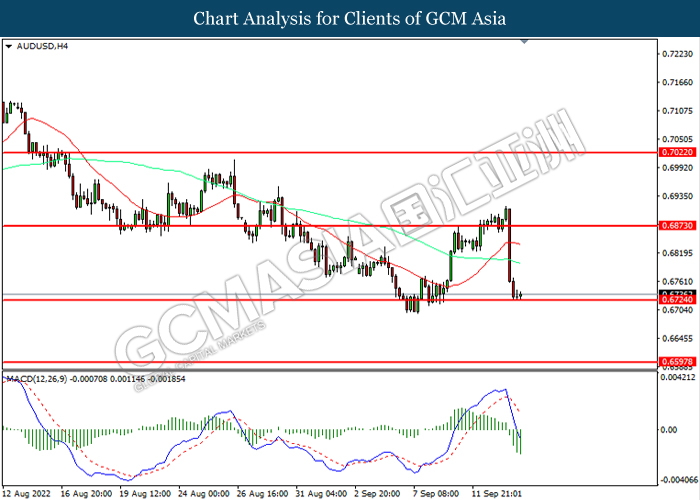Image resolution: width=700 pixels, height=500 pixels.
Task: Click the 26 Aug 16:00 time label
Action: 262,494
